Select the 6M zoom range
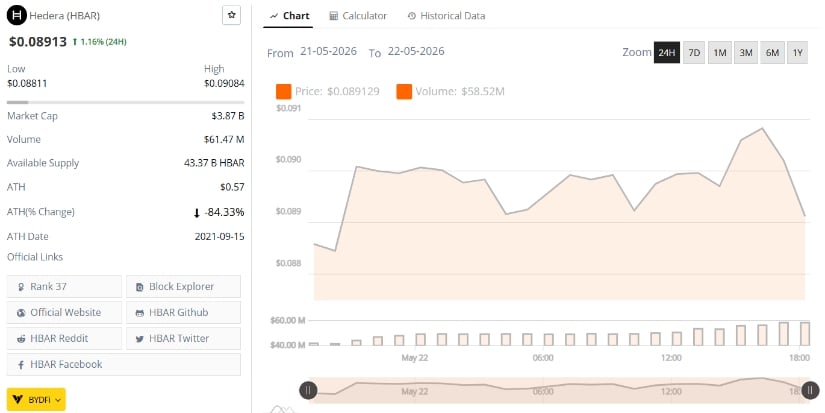Screen dimensions: 825x413 click(772, 53)
